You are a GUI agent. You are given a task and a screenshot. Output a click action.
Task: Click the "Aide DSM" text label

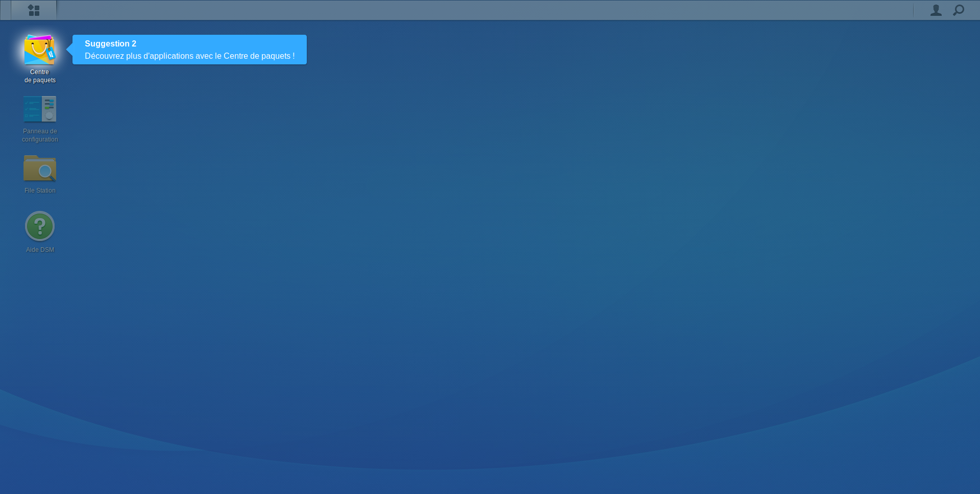pyautogui.click(x=40, y=250)
